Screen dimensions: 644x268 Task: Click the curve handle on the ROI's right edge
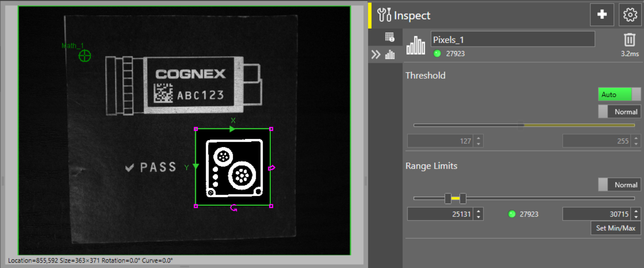click(x=271, y=168)
